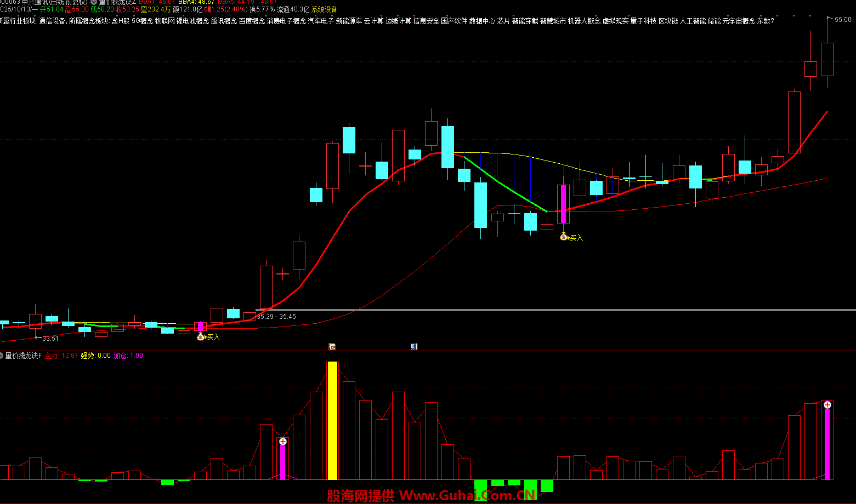Screen dimensions: 856x504
Task: Click the plus marker on rightmost magenta bar
Action: coord(827,405)
